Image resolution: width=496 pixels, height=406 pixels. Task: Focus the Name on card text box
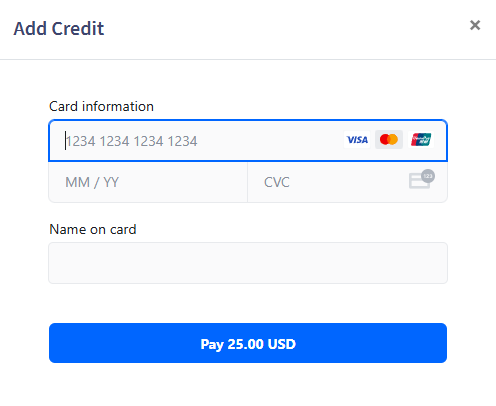pyautogui.click(x=248, y=263)
